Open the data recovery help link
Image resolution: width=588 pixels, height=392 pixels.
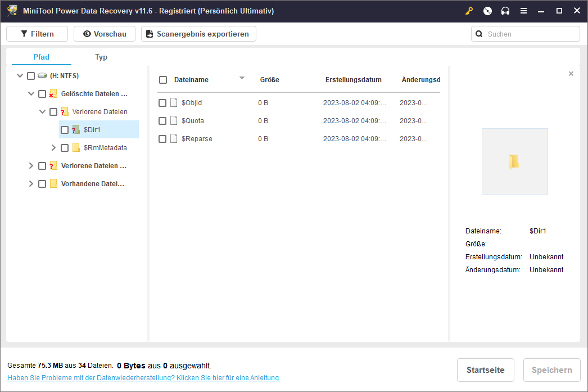click(x=144, y=378)
